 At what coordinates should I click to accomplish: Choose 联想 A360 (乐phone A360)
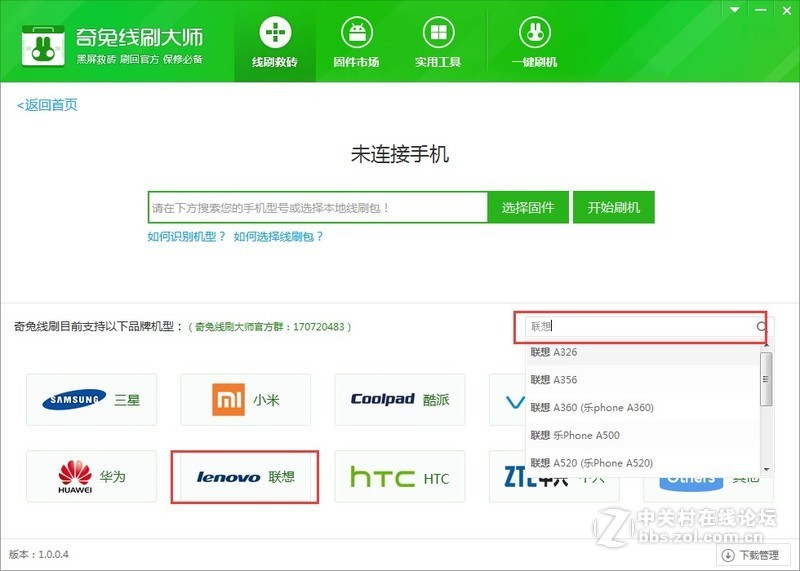[642, 407]
